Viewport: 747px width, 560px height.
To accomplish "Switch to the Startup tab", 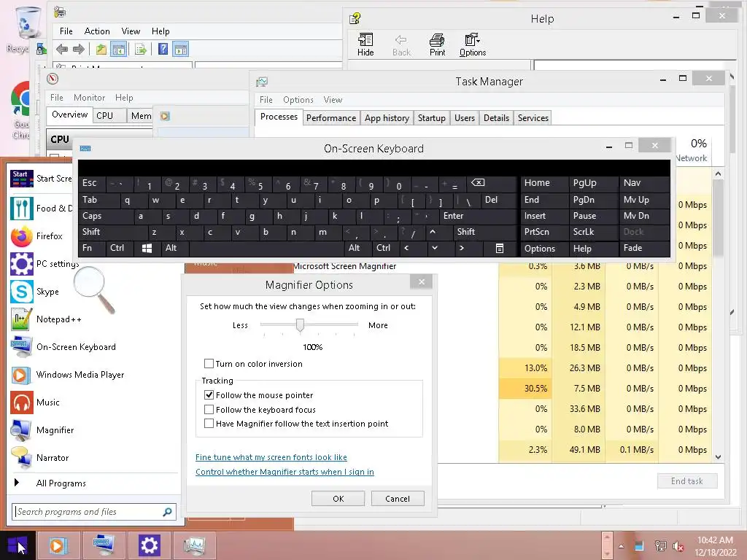I will 432,118.
